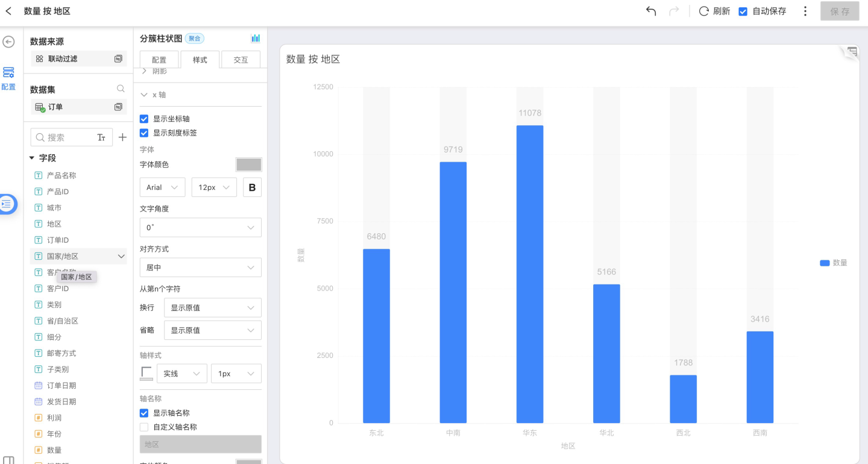
Task: Switch to the 配置 tab
Action: click(x=159, y=60)
